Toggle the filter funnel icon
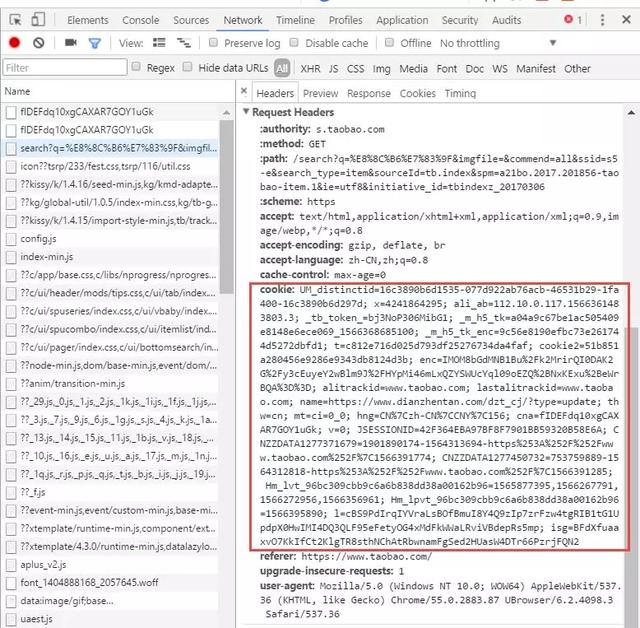Viewport: 640px width, 628px height. 95,43
